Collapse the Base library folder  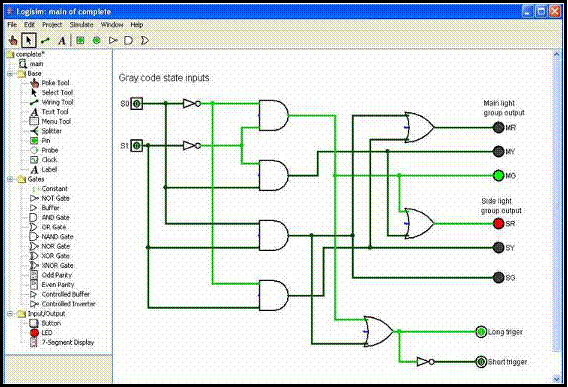[10, 74]
